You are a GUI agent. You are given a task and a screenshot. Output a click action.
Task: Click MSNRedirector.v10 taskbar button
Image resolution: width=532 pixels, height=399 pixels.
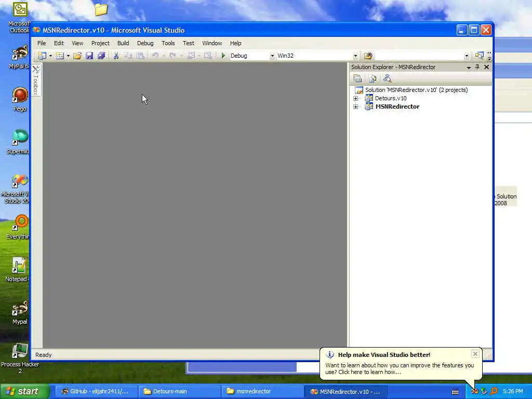345,392
